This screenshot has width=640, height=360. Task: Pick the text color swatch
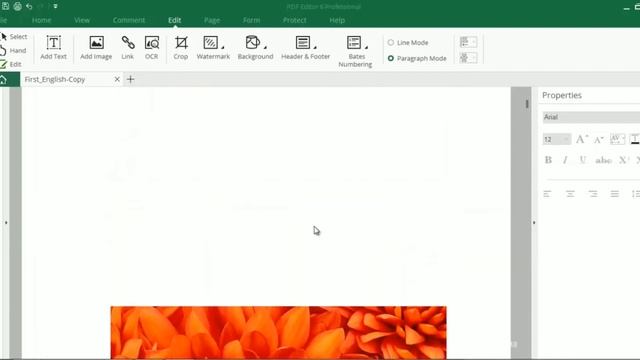[x=635, y=139]
